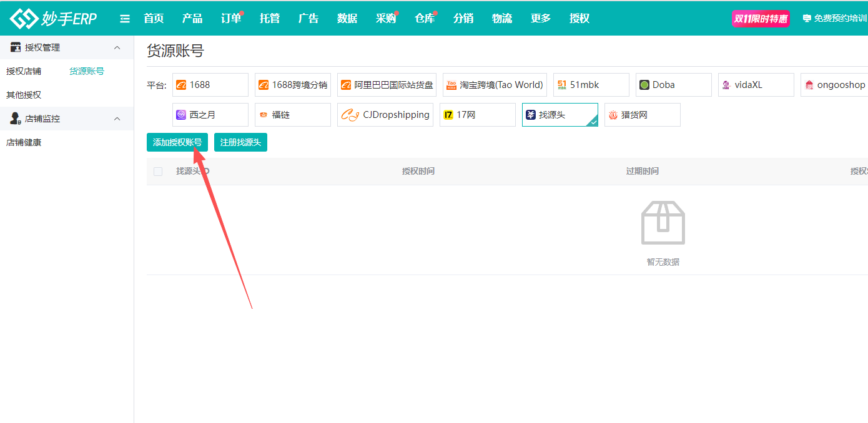
Task: Open the 产品 menu
Action: (x=192, y=19)
